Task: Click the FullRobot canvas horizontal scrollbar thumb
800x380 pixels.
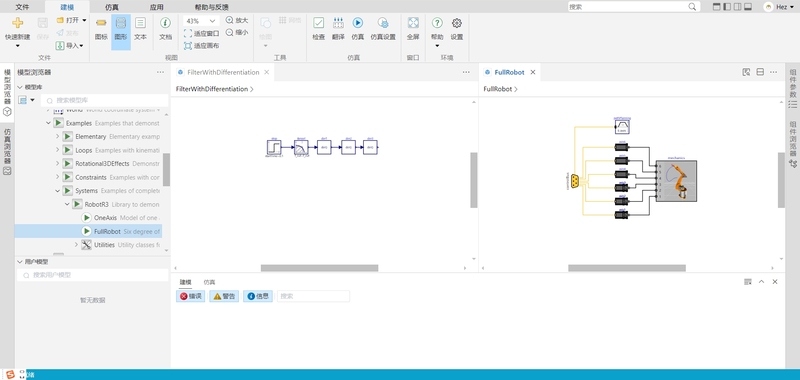Action: [x=627, y=268]
